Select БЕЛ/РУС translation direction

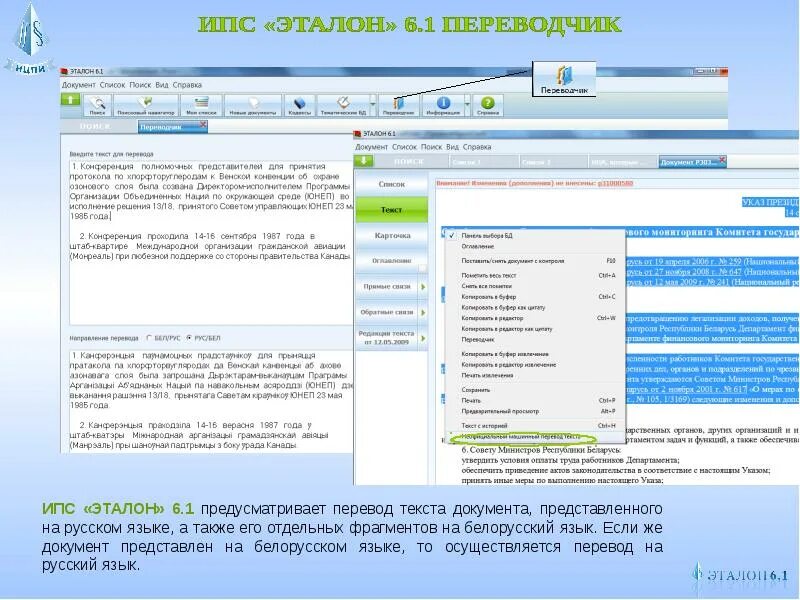click(149, 338)
